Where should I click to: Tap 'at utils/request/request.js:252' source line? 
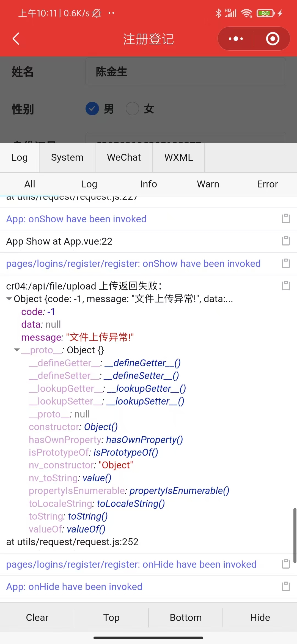[x=72, y=542]
